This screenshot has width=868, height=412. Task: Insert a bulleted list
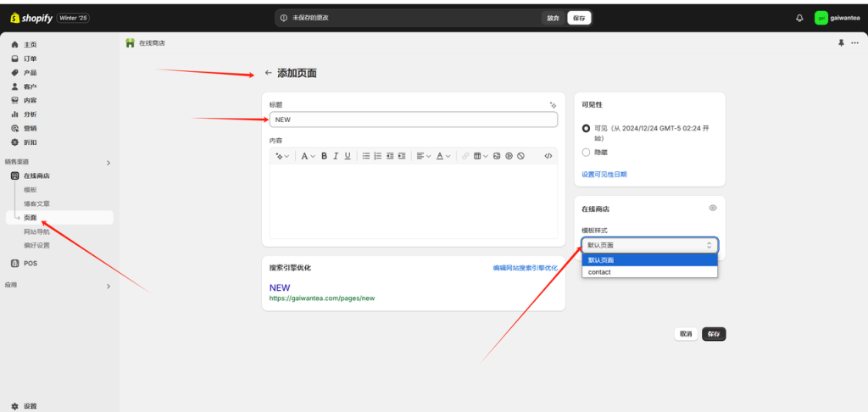[x=366, y=156]
